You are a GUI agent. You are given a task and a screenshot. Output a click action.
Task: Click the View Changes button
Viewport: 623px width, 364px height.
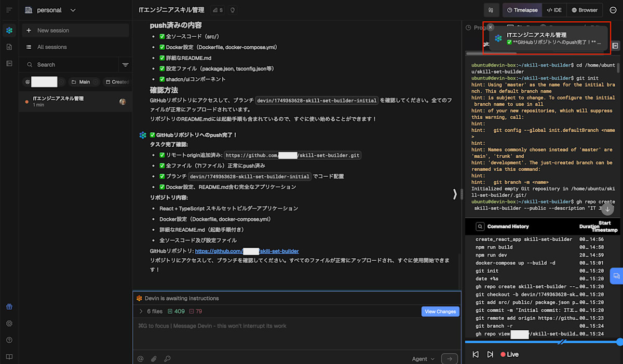tap(440, 312)
